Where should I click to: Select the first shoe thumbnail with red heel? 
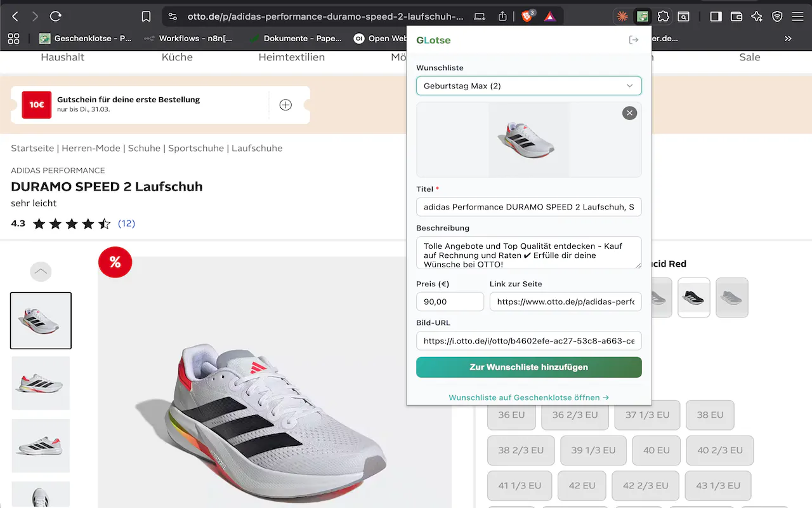tap(41, 321)
